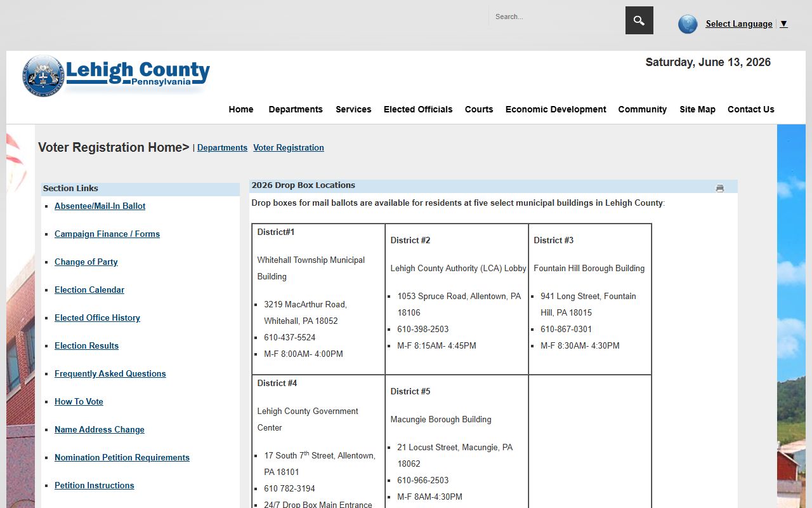This screenshot has height=508, width=812.
Task: Click the 24/7 Drop Box Main Entrance text
Action: (x=318, y=504)
